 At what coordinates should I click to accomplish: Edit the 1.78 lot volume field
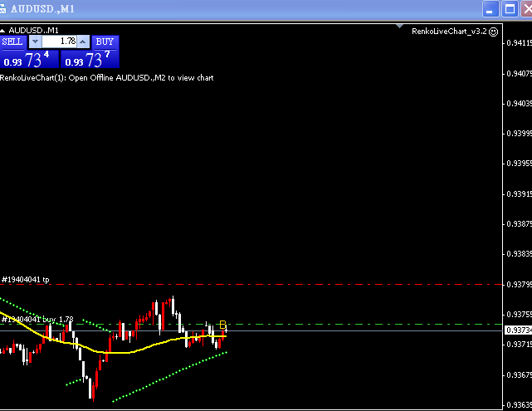click(60, 42)
